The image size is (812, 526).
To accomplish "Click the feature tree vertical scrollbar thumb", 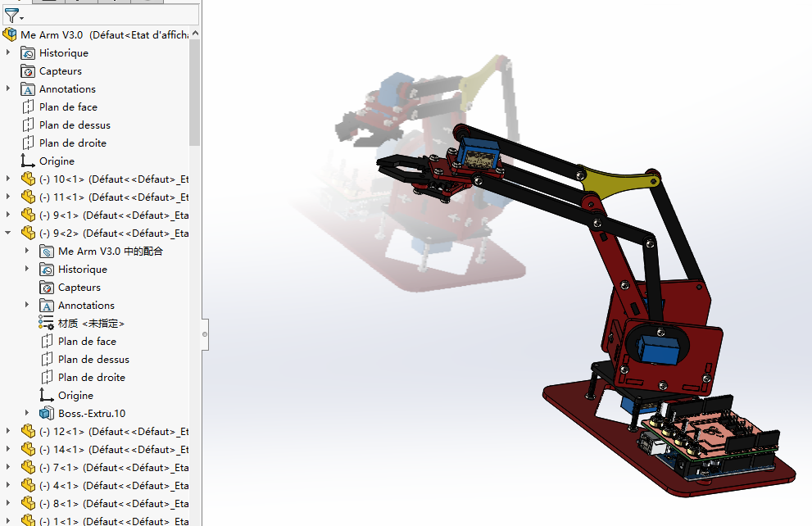I will coord(195,92).
